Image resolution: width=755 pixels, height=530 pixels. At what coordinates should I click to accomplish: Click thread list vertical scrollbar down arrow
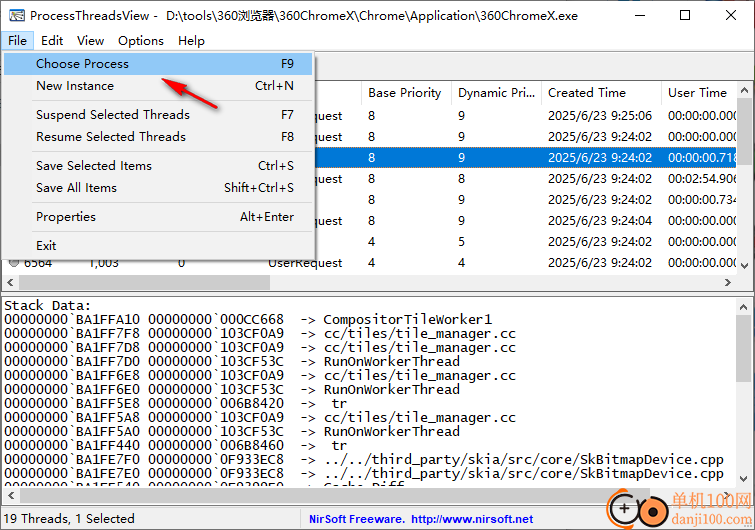pos(744,265)
